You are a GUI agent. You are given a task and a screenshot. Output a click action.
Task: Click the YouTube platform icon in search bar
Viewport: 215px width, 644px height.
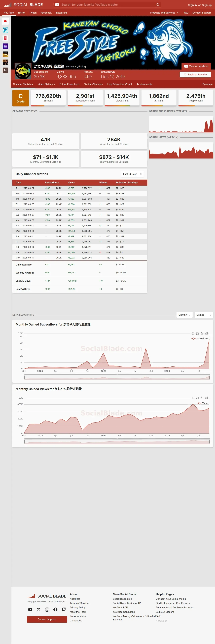[x=57, y=5]
